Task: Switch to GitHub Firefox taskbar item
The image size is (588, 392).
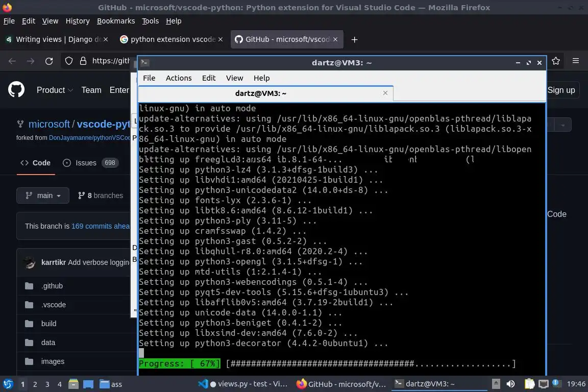Action: click(x=341, y=384)
